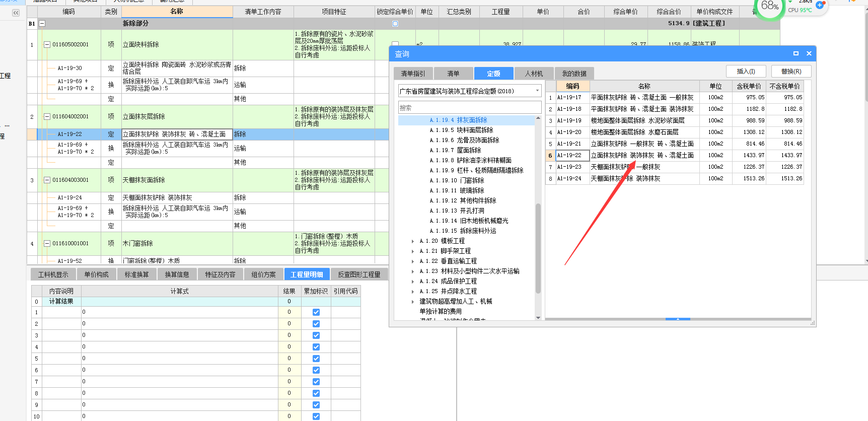This screenshot has width=868, height=421.
Task: Click the tree list vertical scrollbar in query dialog
Action: point(538,248)
